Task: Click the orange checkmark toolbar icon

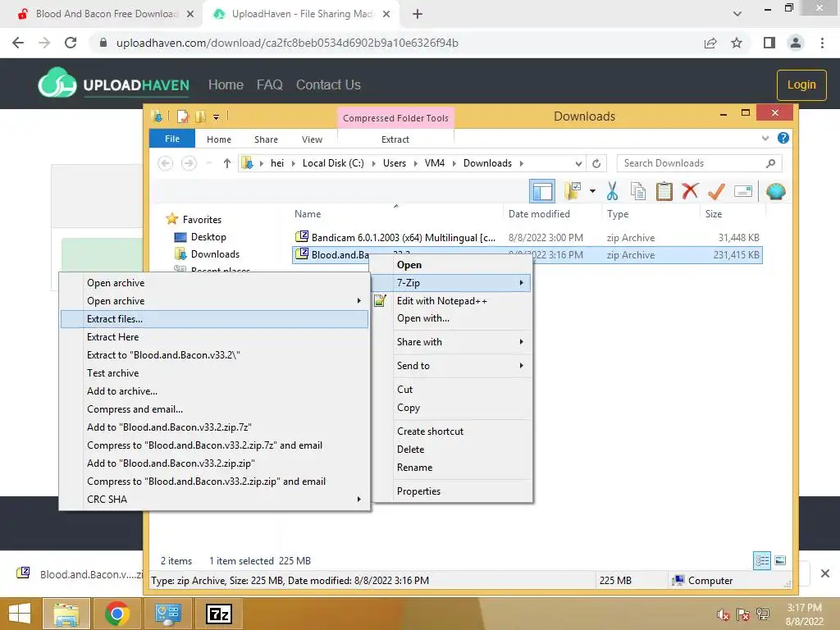Action: click(x=716, y=191)
